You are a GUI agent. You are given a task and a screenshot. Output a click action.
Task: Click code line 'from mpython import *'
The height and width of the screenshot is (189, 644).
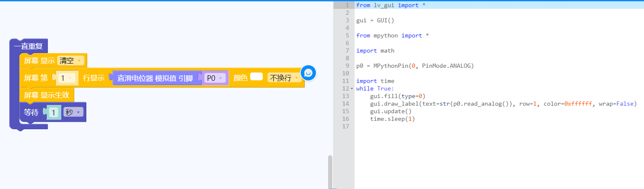392,35
